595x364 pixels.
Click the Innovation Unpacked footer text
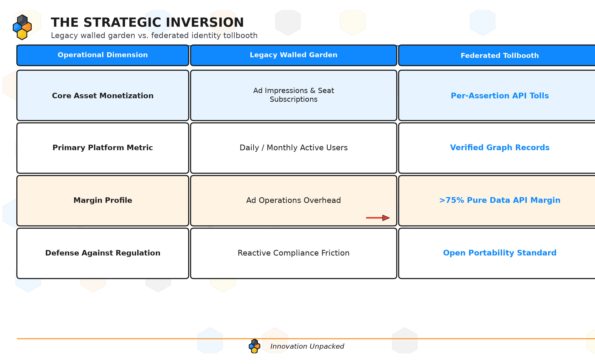click(x=307, y=346)
